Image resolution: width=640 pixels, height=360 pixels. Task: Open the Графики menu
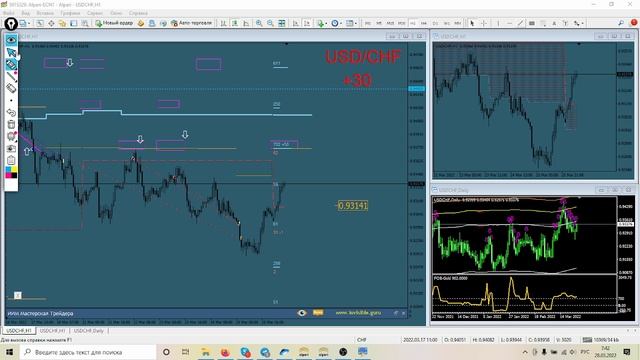(70, 13)
